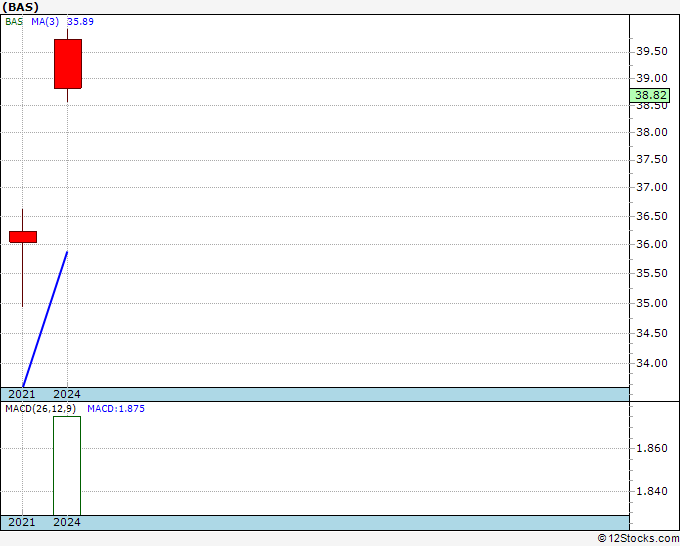
Task: Click the 38.00 price axis label
Action: (x=651, y=132)
